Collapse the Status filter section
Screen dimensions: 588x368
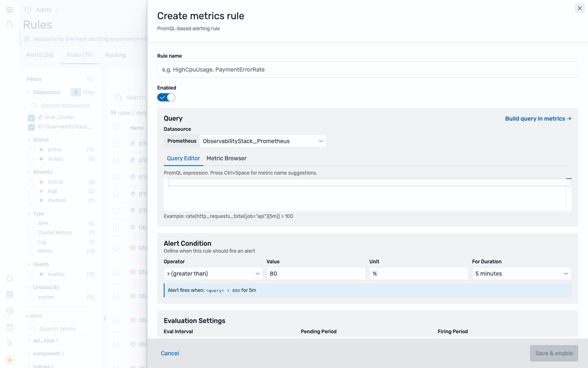pyautogui.click(x=29, y=140)
